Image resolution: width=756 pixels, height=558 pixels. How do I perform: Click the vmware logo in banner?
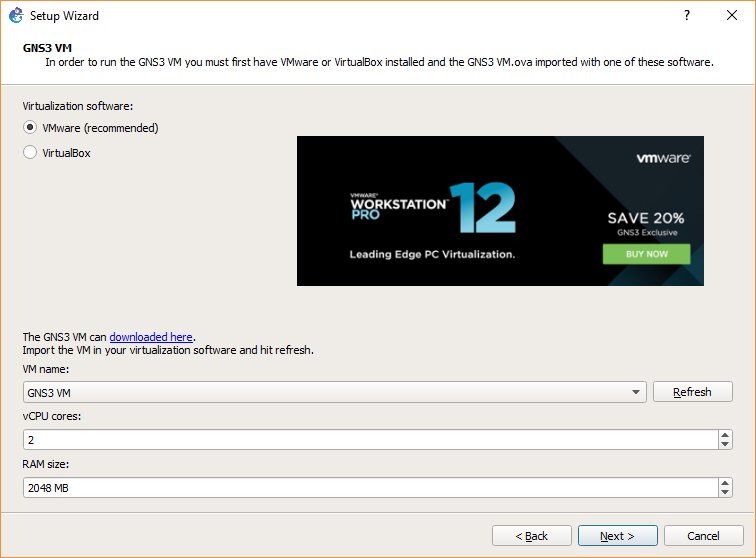click(x=663, y=158)
